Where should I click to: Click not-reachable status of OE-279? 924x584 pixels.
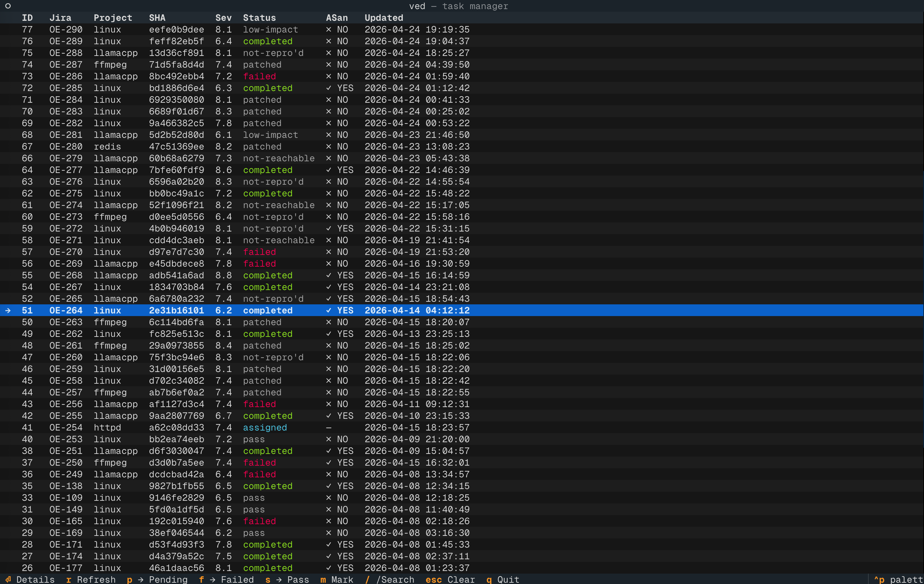pyautogui.click(x=279, y=158)
